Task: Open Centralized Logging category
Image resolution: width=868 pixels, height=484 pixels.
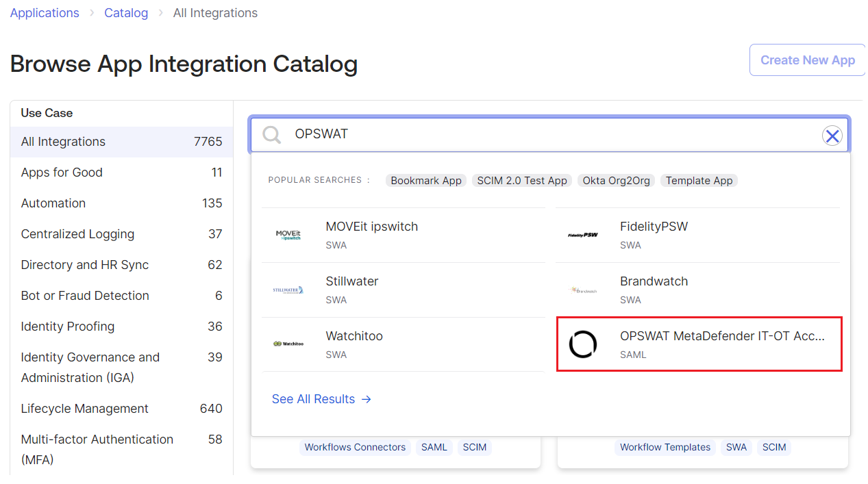Action: tap(121, 234)
